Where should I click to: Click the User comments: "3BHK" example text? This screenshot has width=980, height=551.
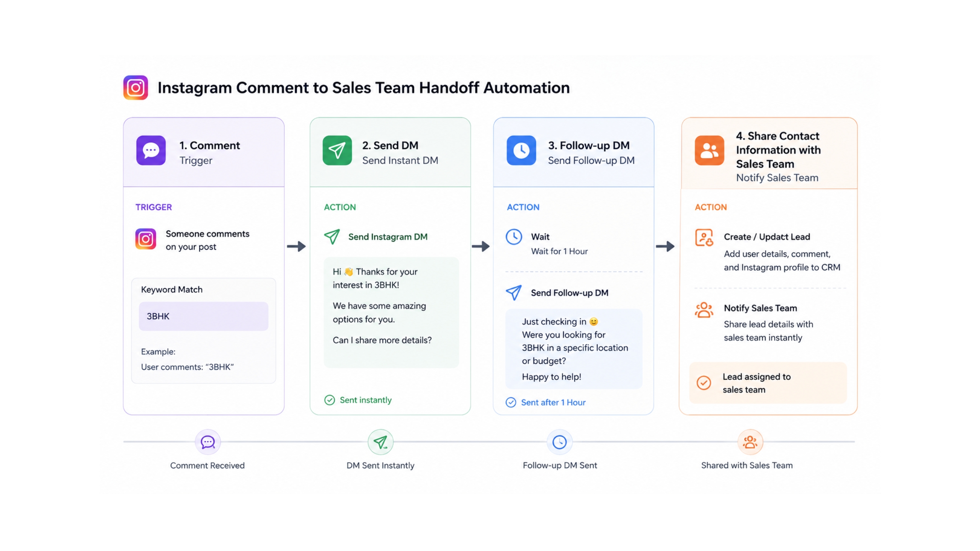tap(187, 367)
